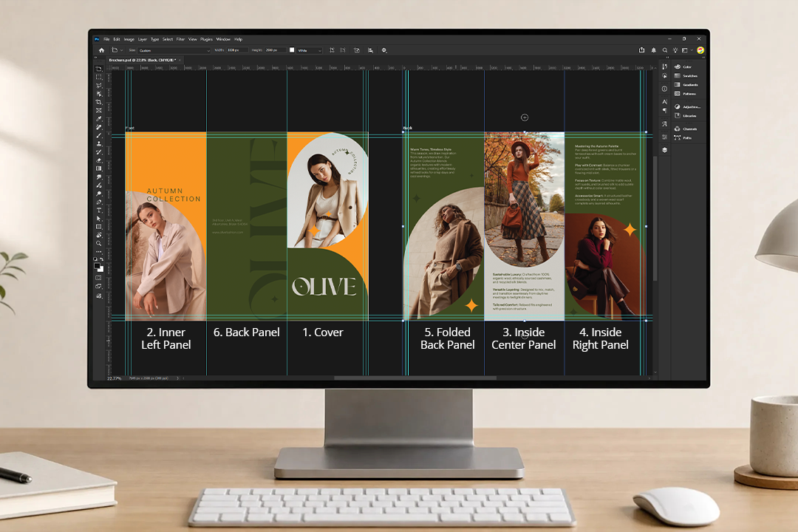The width and height of the screenshot is (798, 532).
Task: Add a new artboard from options bar
Action: tap(357, 50)
